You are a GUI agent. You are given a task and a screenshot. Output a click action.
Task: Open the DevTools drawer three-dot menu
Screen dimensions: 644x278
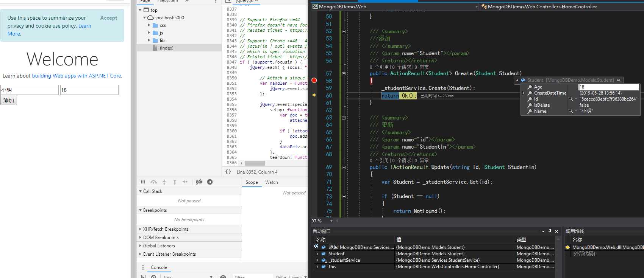[143, 267]
